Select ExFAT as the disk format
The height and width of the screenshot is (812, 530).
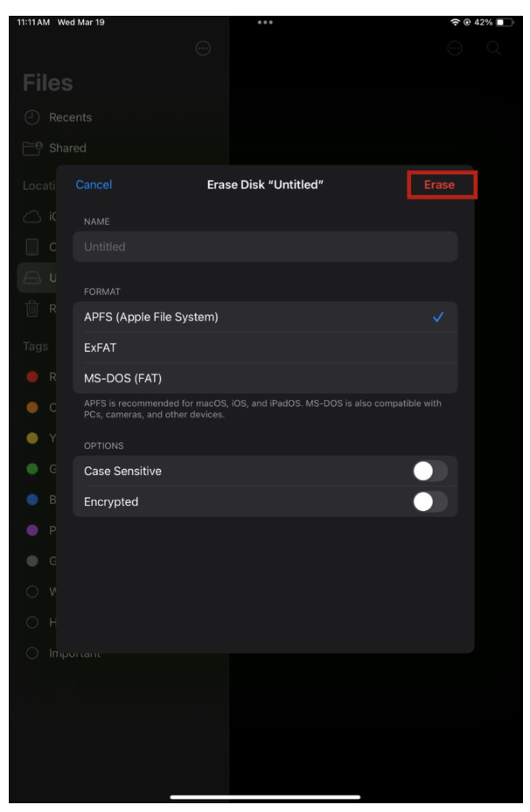click(x=264, y=347)
